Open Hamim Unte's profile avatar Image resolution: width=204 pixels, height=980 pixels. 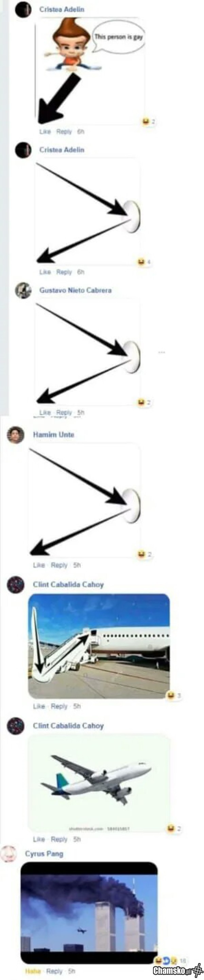[x=16, y=435]
